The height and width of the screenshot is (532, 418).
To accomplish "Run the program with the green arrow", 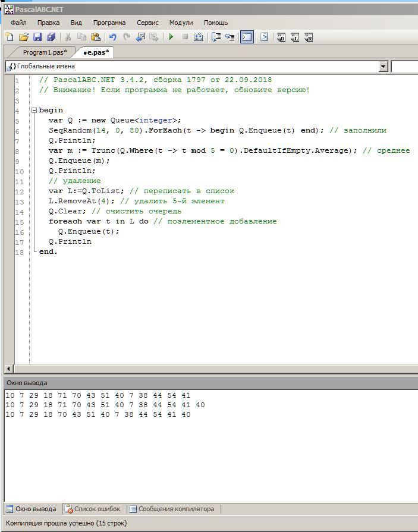I will pos(171,37).
